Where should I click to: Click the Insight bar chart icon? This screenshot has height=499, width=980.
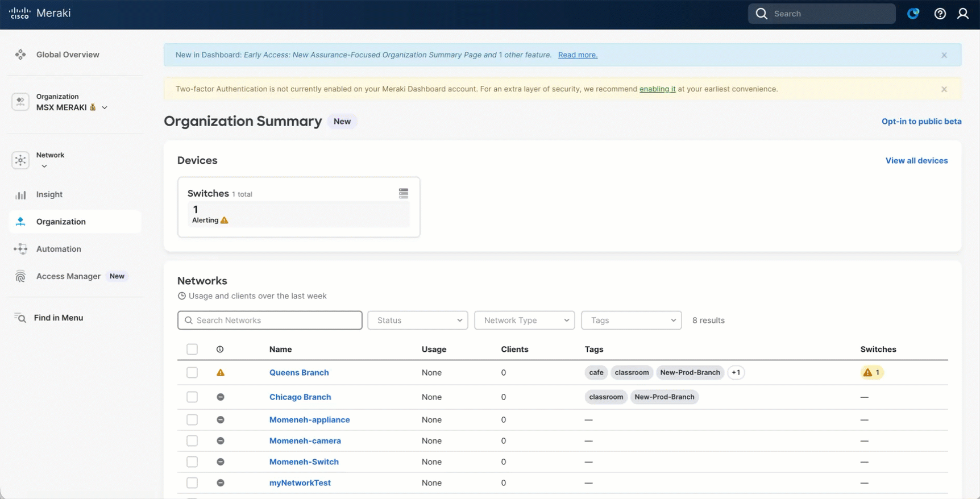coord(20,194)
